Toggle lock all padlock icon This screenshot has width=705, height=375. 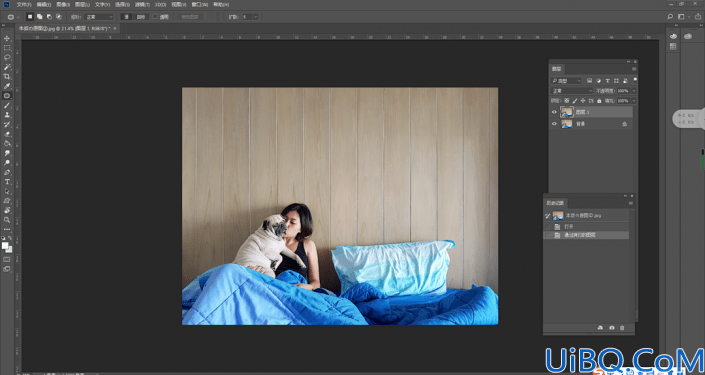click(x=599, y=101)
